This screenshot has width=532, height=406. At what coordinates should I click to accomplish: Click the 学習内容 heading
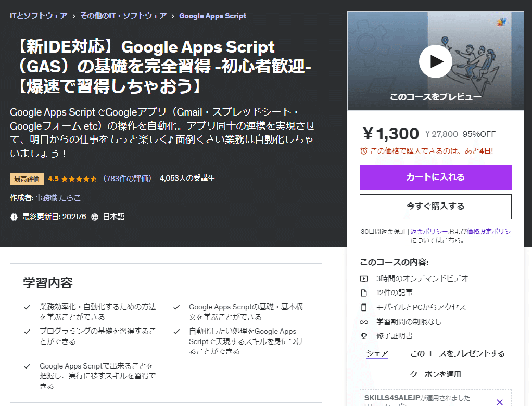tap(48, 283)
